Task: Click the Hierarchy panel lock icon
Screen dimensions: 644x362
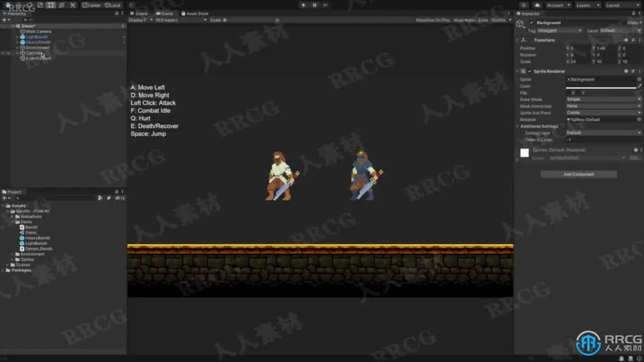Action: coord(117,13)
